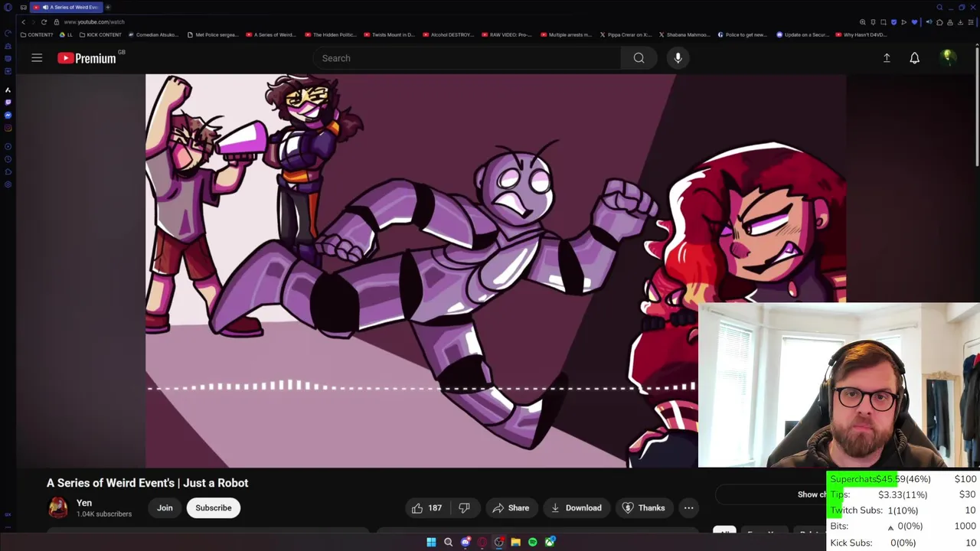Click the Join channel button
Viewport: 980px width, 551px height.
[x=165, y=508]
